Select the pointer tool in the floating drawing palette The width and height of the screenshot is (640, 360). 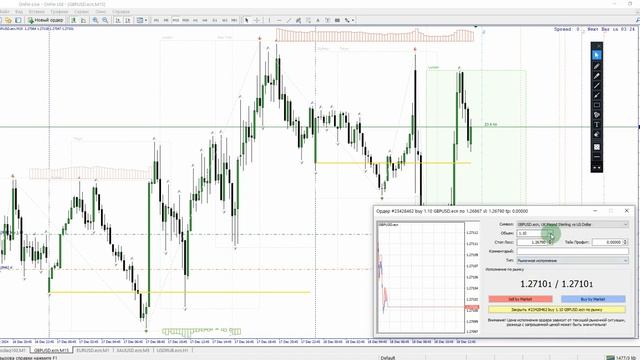[597, 55]
